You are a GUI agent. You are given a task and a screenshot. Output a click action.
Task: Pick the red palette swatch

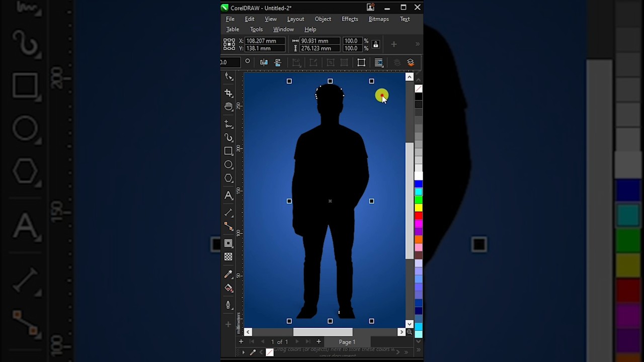click(x=418, y=216)
